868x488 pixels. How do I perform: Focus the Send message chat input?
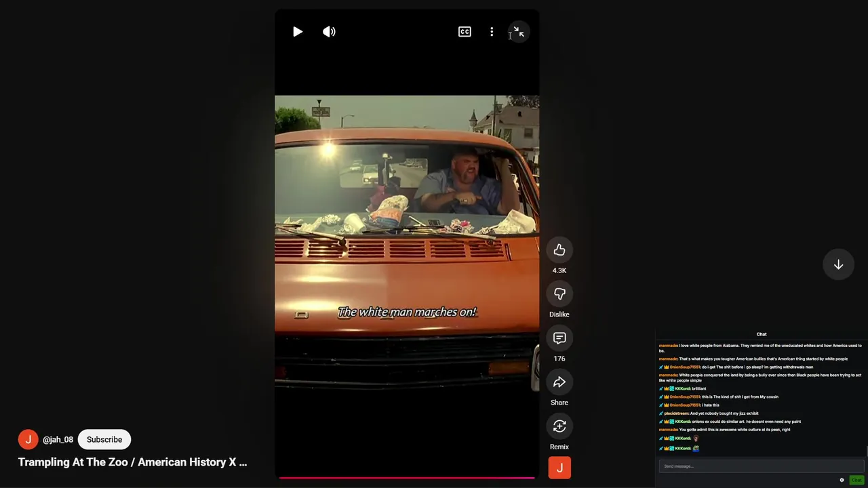761,466
